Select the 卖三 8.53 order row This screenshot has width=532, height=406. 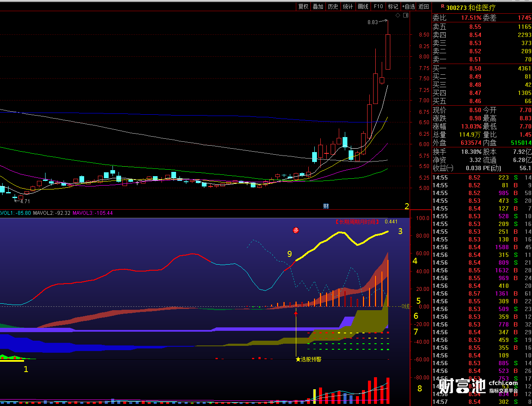pyautogui.click(x=482, y=43)
